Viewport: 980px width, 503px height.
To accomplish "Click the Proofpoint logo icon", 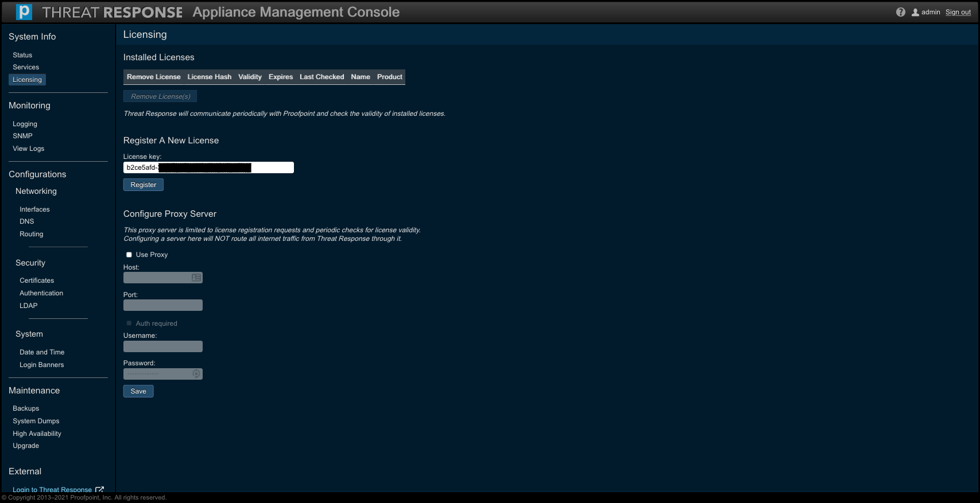I will coord(24,12).
